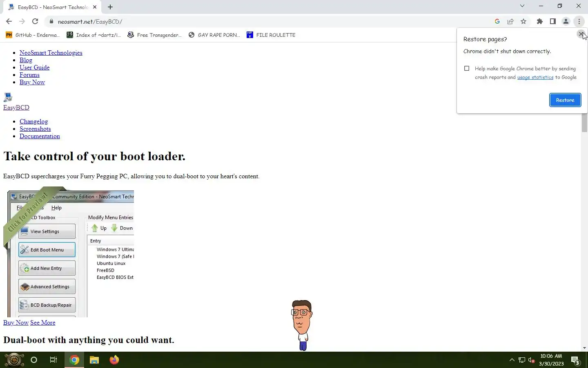
Task: Open Chrome's three-dot menu
Action: pyautogui.click(x=579, y=21)
